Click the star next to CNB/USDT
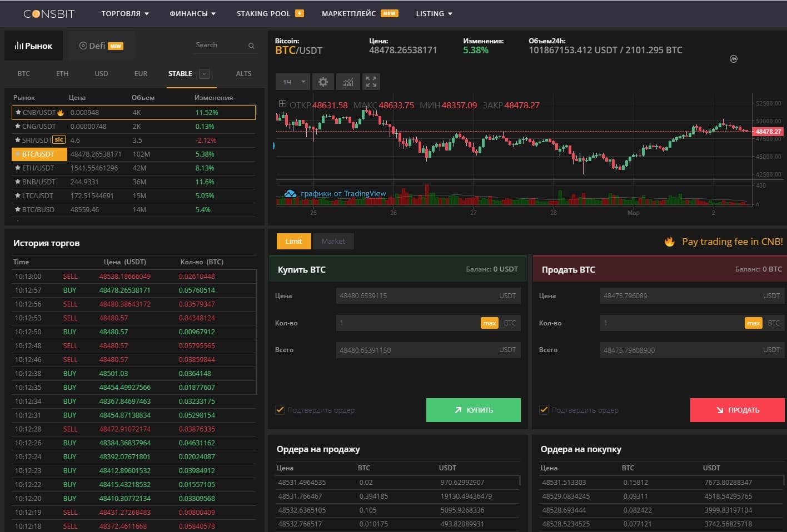 tap(18, 112)
